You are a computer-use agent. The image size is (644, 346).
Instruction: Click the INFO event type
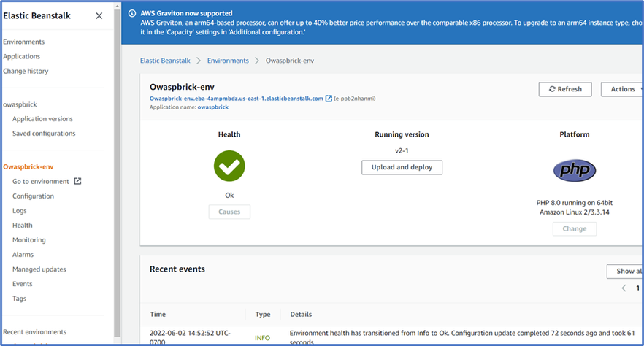[262, 338]
